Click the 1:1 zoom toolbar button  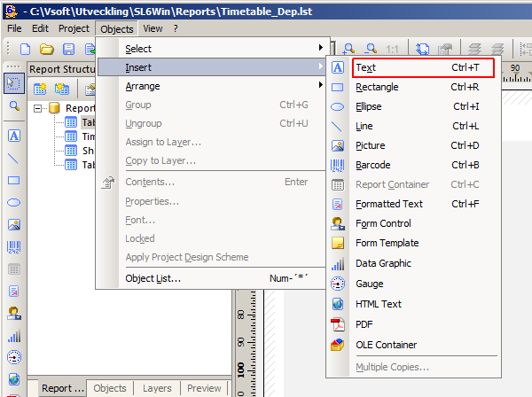pyautogui.click(x=392, y=50)
